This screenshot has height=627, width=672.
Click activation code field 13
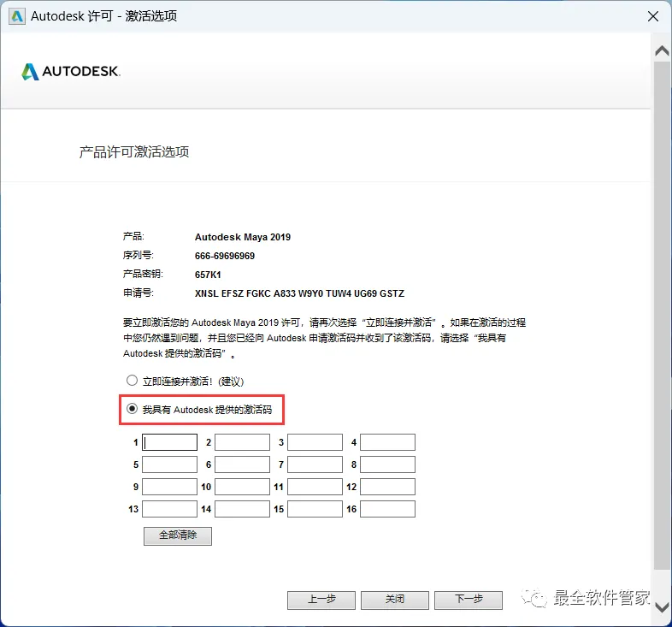170,509
